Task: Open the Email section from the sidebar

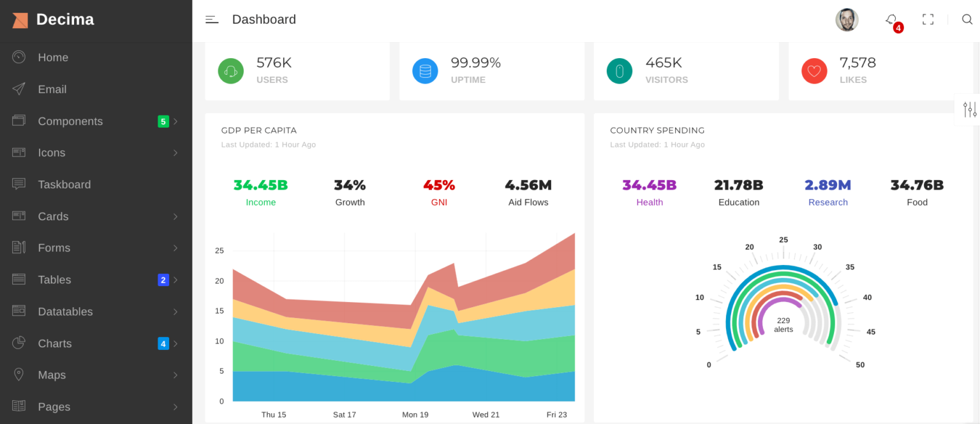Action: point(52,89)
